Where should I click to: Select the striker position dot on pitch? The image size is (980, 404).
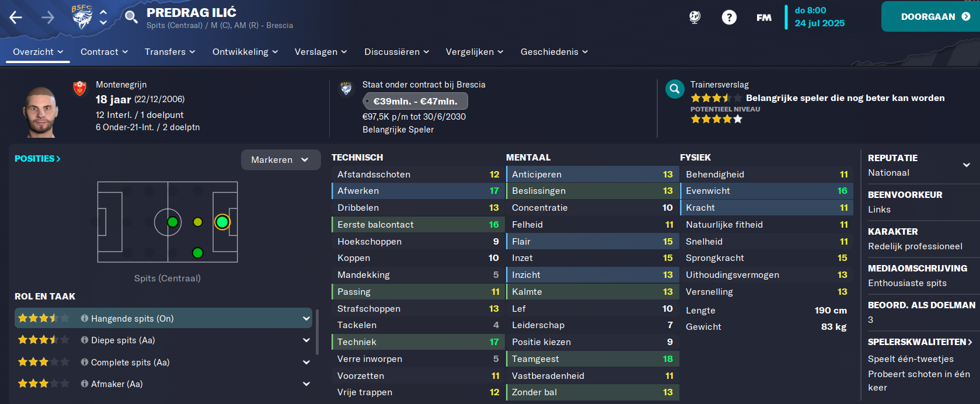coord(222,222)
